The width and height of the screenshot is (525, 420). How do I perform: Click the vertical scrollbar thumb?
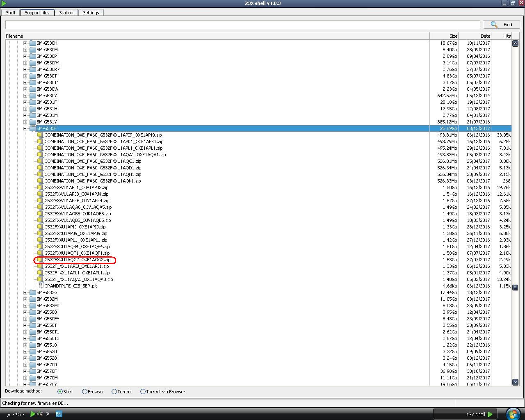click(516, 288)
